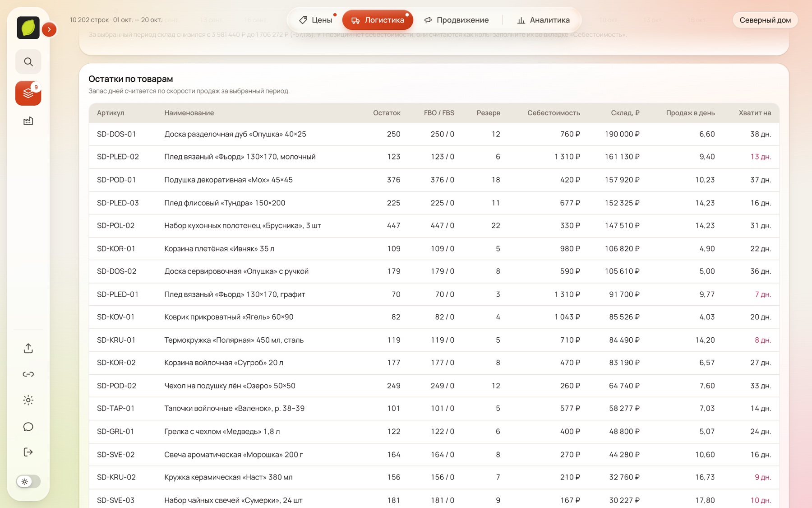Open the search icon in sidebar

(x=28, y=62)
